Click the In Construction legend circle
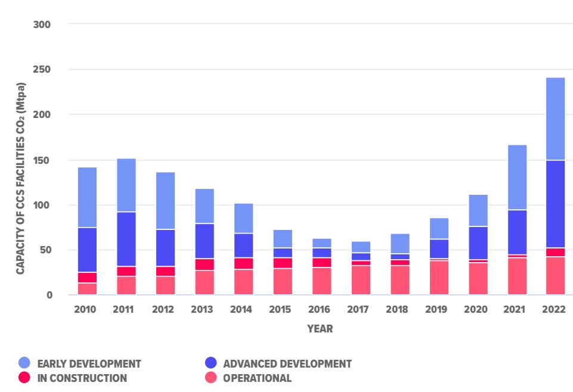Image resolution: width=573 pixels, height=392 pixels. tap(24, 377)
